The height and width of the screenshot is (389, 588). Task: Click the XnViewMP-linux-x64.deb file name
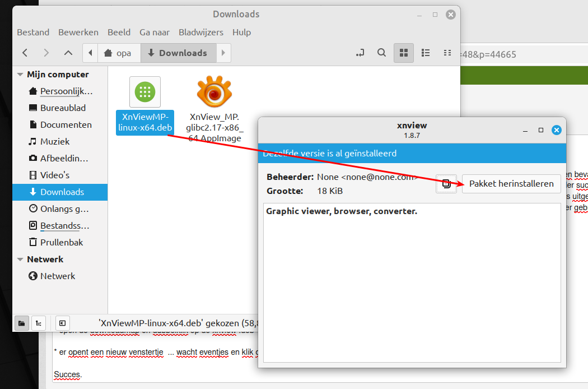tap(145, 122)
